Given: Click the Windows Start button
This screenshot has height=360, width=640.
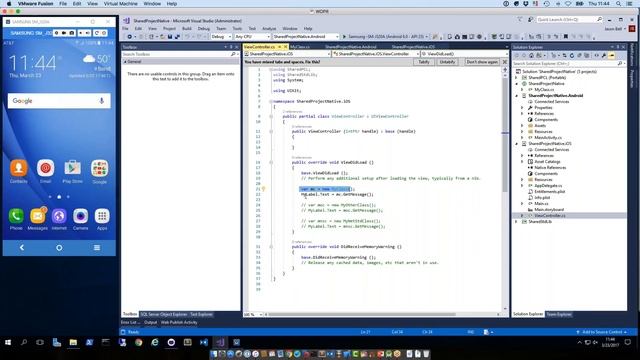Looking at the screenshot, I should (8, 342).
